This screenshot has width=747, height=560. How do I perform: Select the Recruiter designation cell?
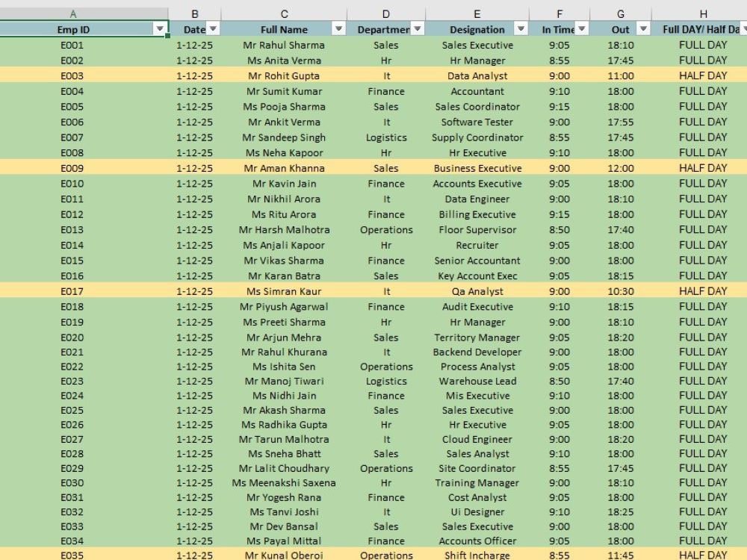pyautogui.click(x=477, y=245)
